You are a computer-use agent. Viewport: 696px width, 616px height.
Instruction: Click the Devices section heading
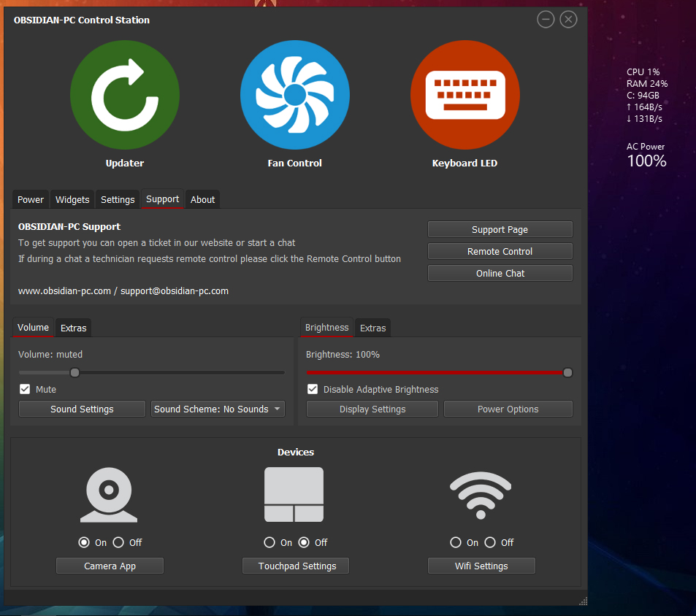296,452
